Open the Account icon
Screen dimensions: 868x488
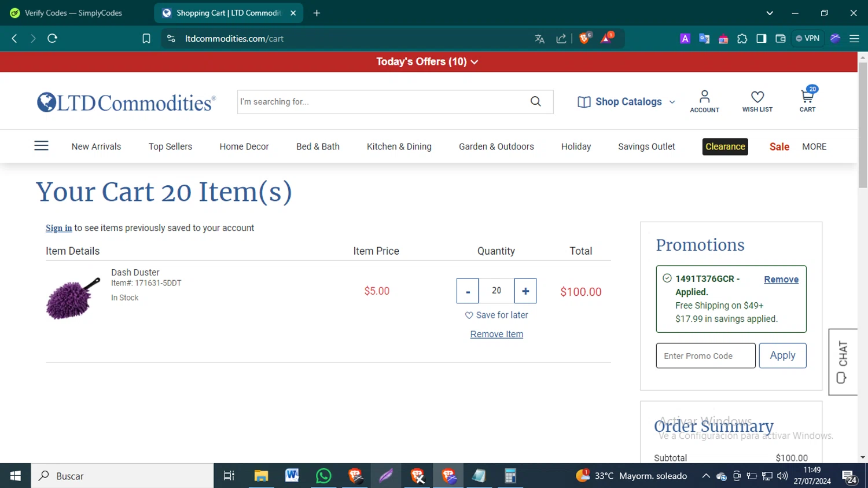click(704, 101)
